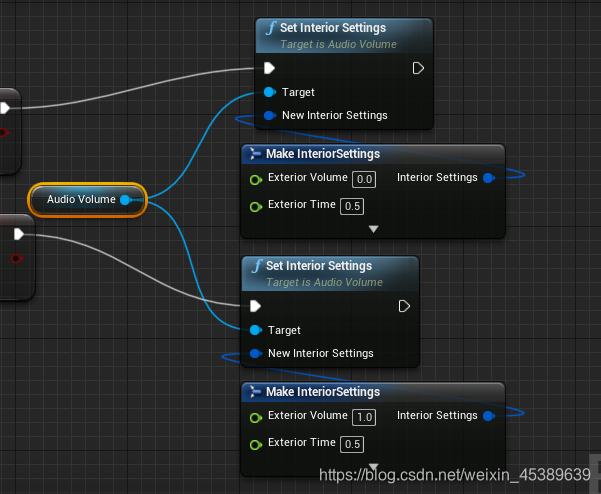Select the Audio Volume variable node
This screenshot has height=494, width=601.
[88, 200]
